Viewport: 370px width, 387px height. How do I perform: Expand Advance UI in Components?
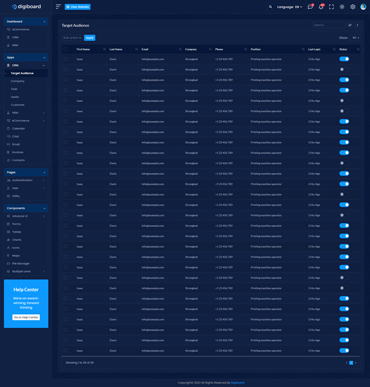pos(26,216)
